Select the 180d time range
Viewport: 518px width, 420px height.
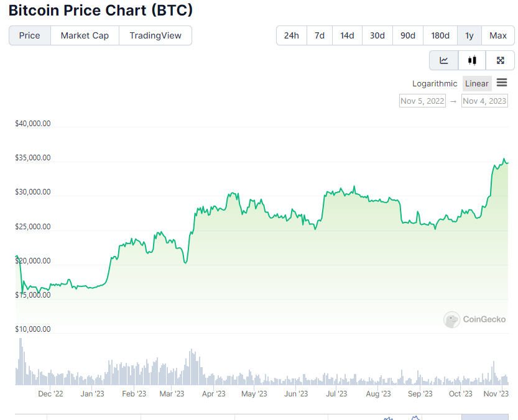[440, 35]
